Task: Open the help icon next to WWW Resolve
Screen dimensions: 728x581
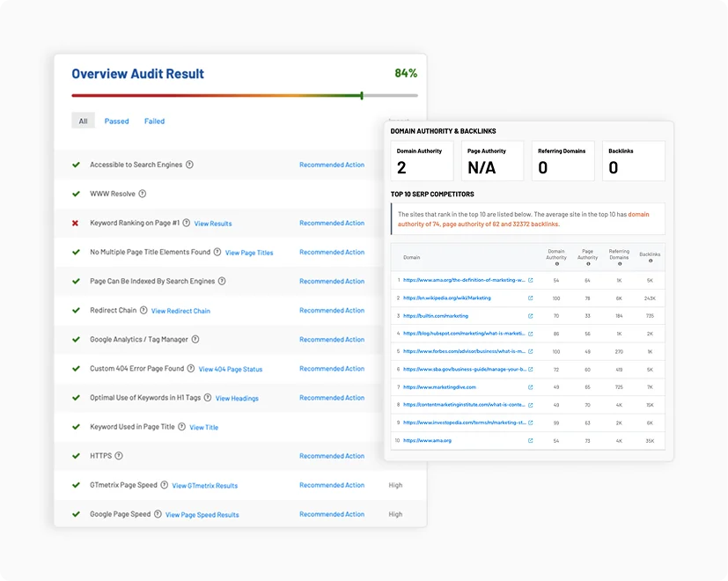Action: 143,193
